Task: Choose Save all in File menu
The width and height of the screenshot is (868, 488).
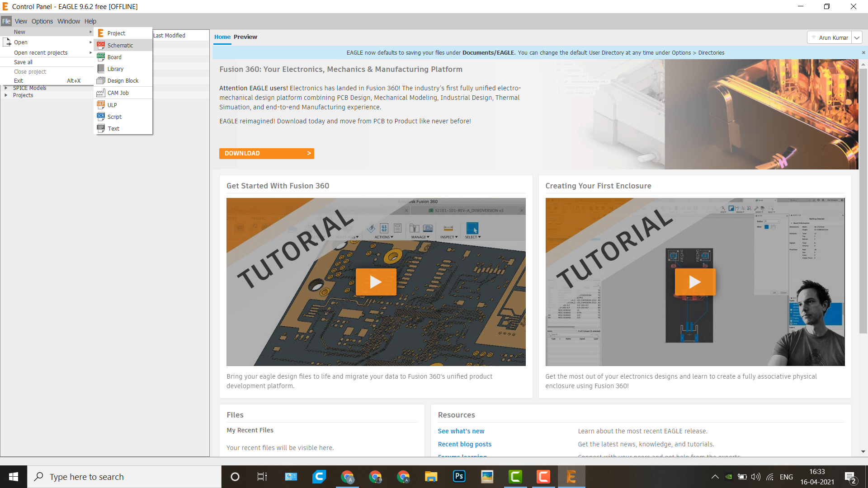Action: tap(47, 62)
